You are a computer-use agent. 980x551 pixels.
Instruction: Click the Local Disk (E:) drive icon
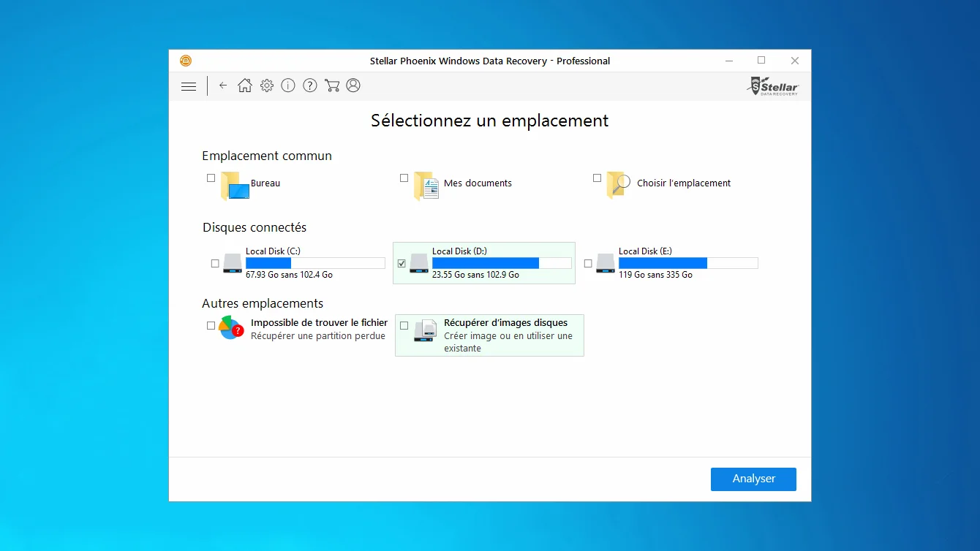click(606, 263)
